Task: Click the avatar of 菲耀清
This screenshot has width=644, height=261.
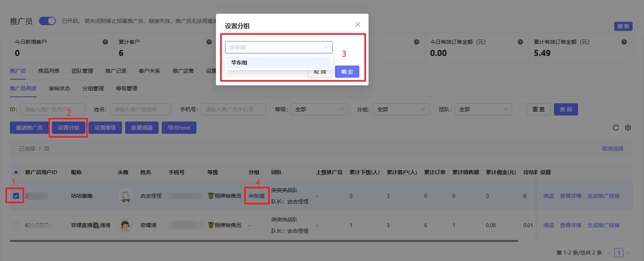Action: pos(126,225)
